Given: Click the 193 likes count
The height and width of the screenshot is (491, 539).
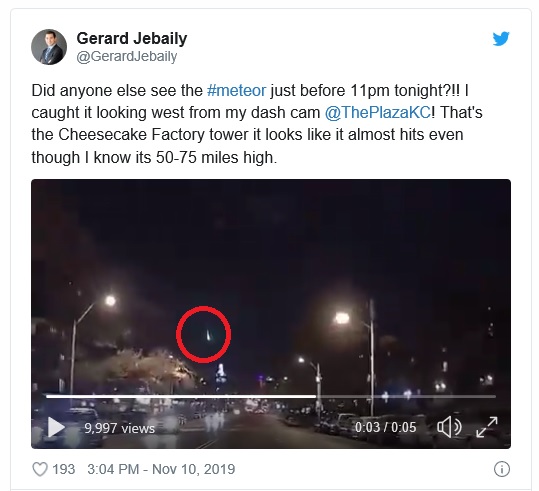Looking at the screenshot, I should pos(64,469).
